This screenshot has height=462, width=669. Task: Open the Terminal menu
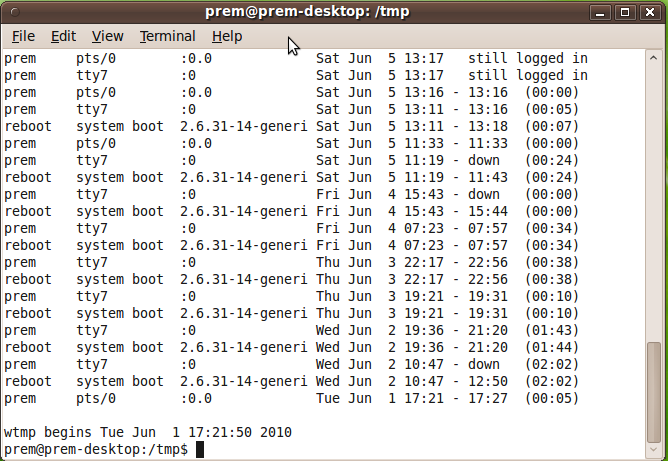(x=167, y=36)
